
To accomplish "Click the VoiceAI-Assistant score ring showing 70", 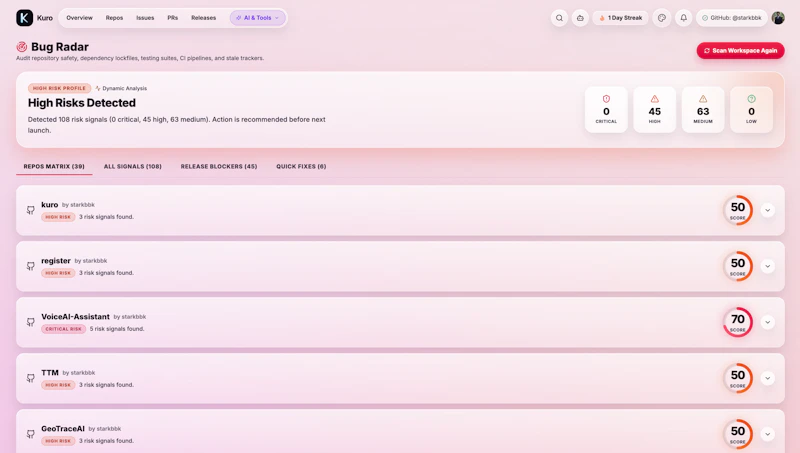I will click(738, 322).
